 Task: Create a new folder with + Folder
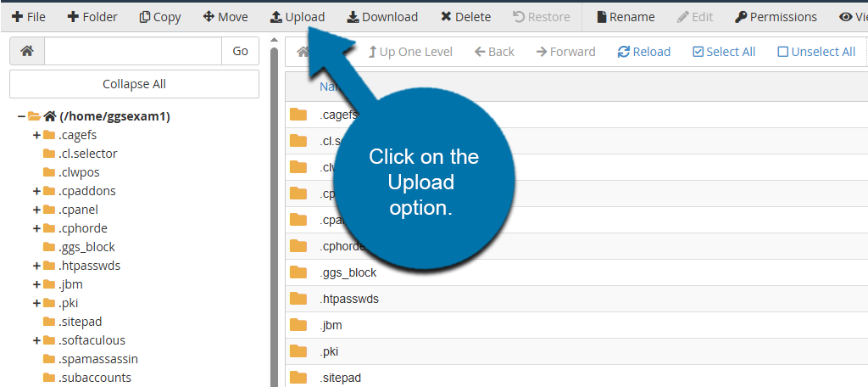(92, 17)
